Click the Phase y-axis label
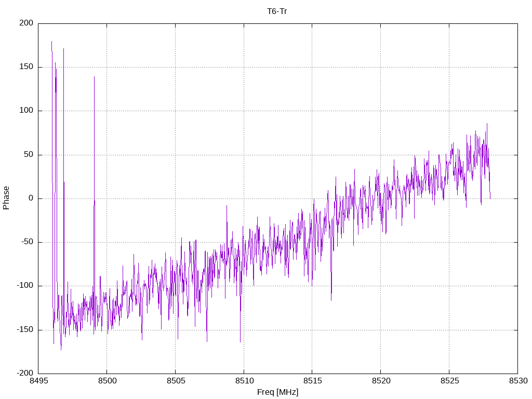The image size is (532, 399). point(6,198)
